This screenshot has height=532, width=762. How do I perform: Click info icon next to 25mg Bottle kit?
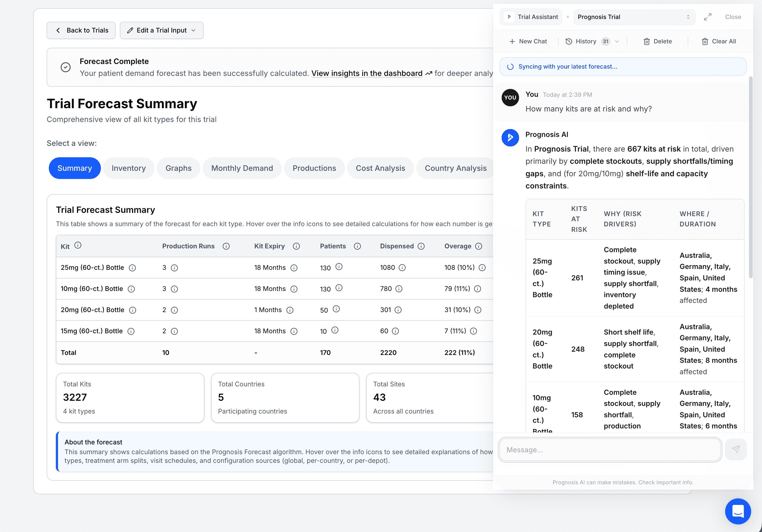[132, 268]
